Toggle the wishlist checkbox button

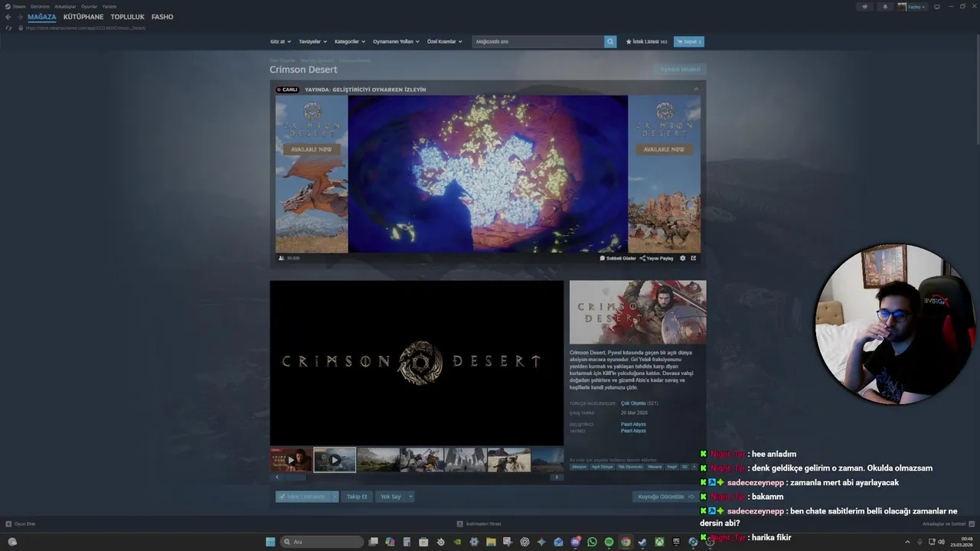303,497
